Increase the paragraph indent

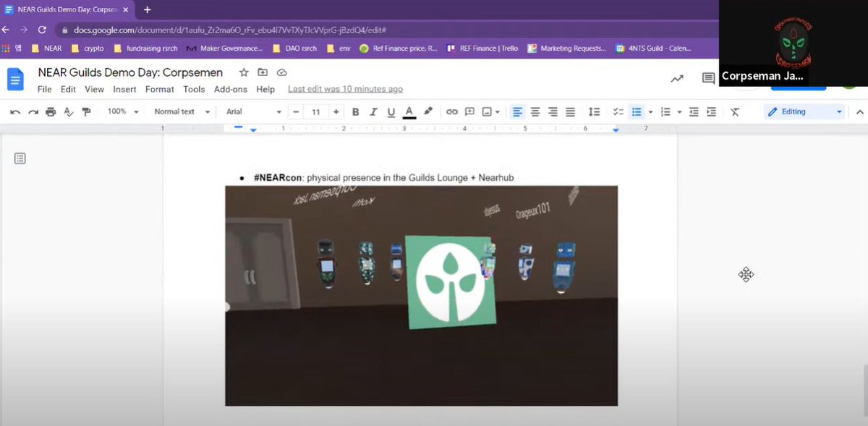pyautogui.click(x=712, y=112)
